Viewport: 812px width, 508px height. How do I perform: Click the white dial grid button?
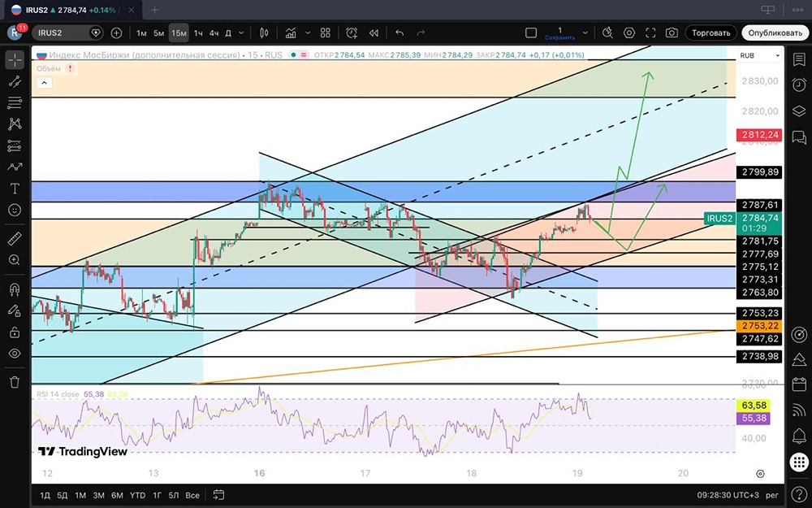pyautogui.click(x=798, y=462)
